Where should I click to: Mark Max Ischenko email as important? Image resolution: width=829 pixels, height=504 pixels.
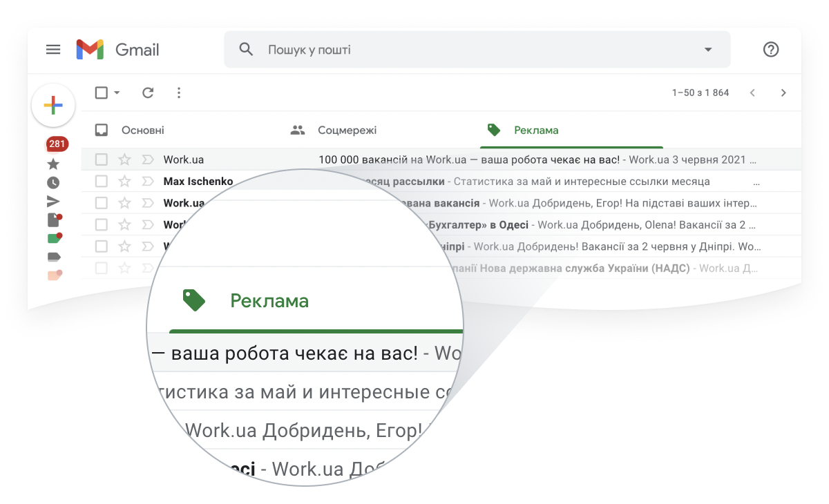click(x=147, y=182)
